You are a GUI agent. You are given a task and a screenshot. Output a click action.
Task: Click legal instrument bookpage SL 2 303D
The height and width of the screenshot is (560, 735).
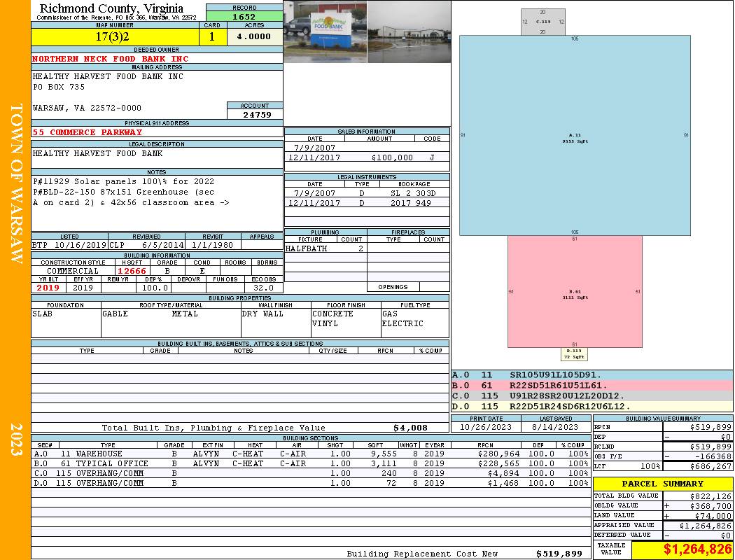413,193
